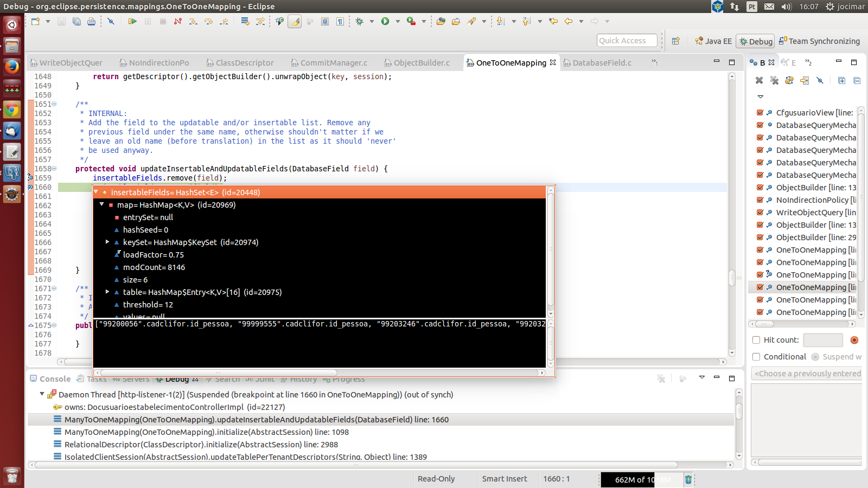Uncheck the ObjectBuilder line 13 first breakpoint checkbox

click(x=760, y=188)
